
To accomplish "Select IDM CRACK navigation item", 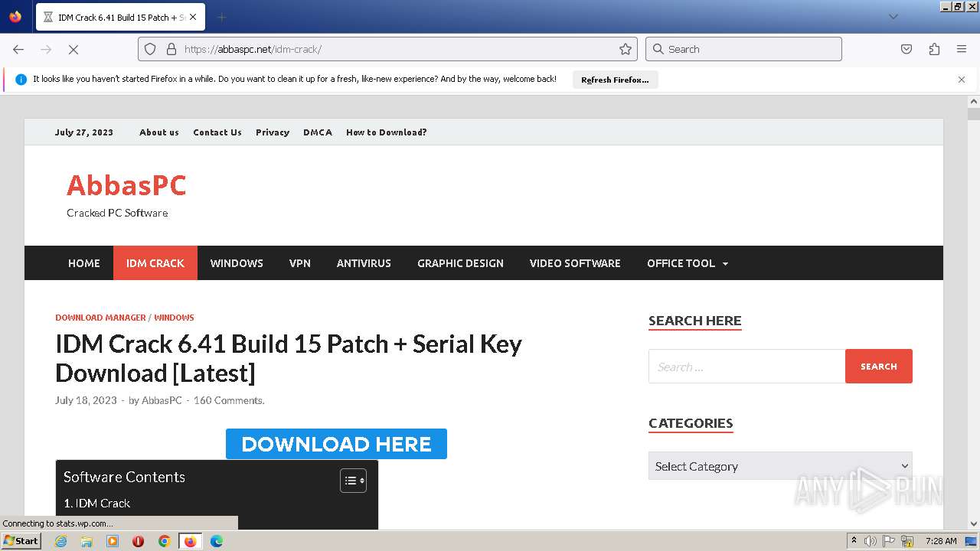I will [155, 263].
